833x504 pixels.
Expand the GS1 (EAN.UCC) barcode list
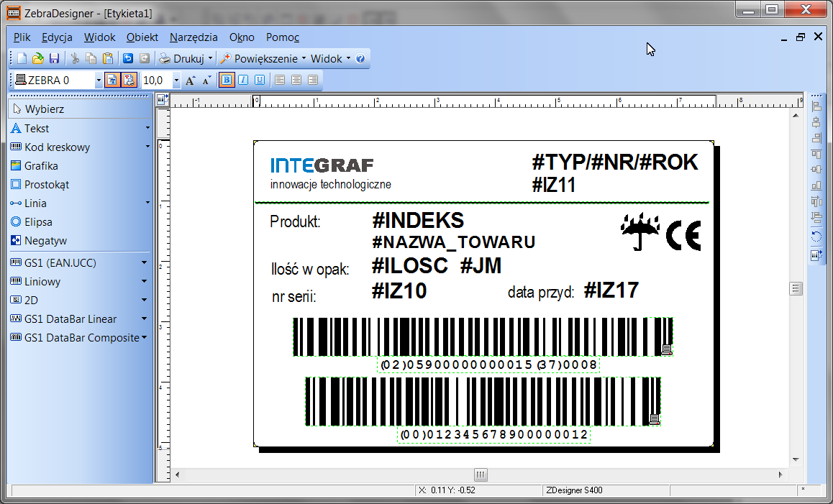tap(144, 263)
